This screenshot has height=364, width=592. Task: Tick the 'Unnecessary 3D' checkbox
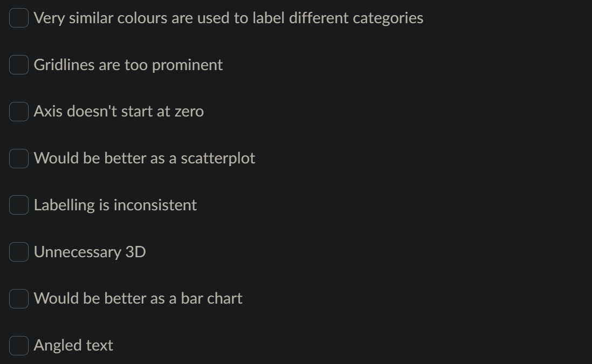(x=18, y=251)
